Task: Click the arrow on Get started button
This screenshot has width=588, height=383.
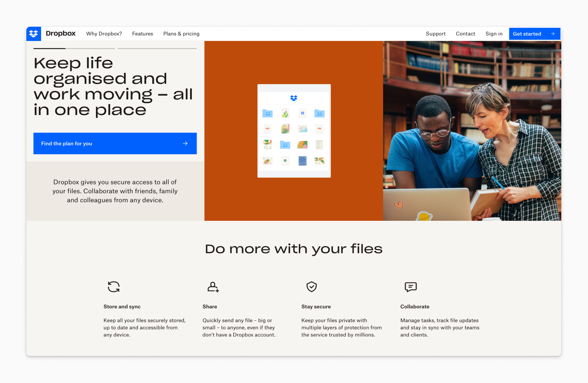Action: [x=553, y=34]
